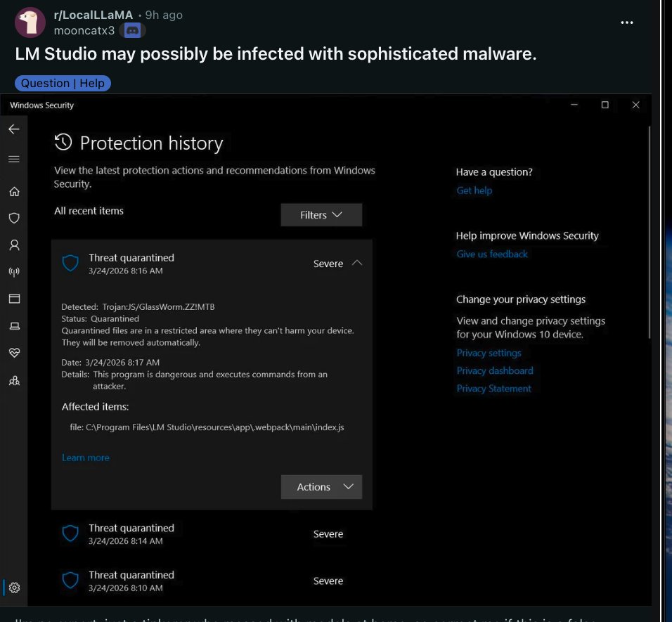The height and width of the screenshot is (622, 672).
Task: Click the Date: 3/24/2026 8:17 AM text
Action: coord(110,363)
